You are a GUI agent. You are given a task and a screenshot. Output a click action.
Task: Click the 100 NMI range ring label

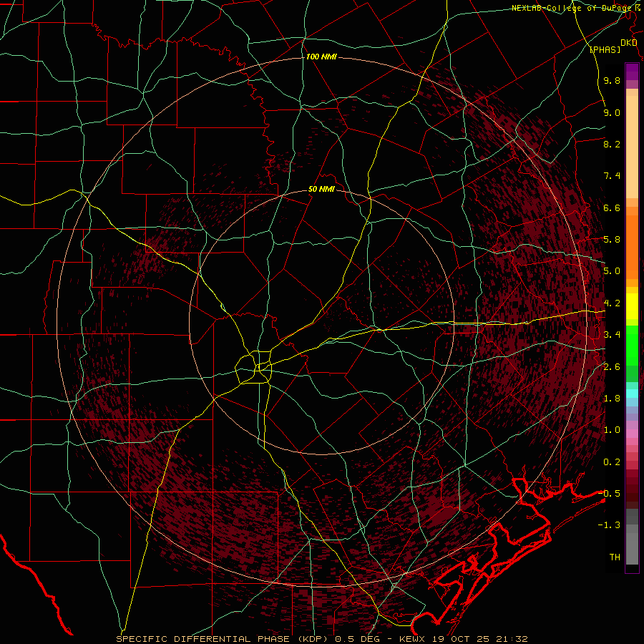(321, 57)
